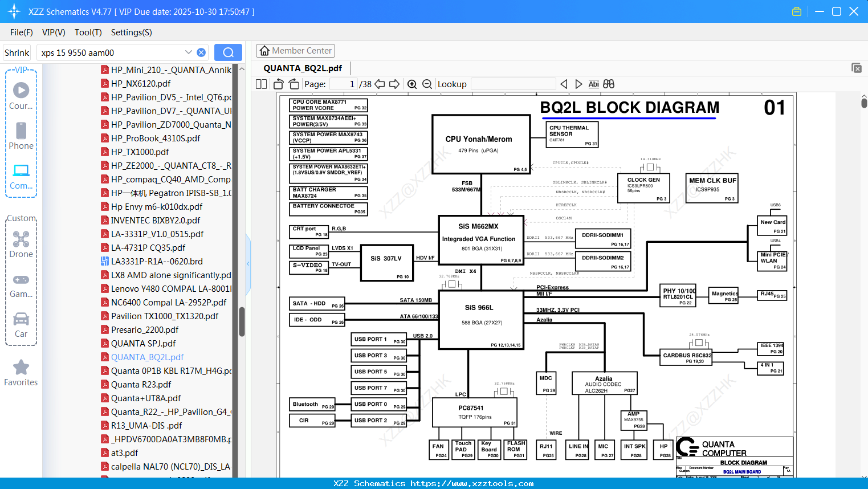
Task: Open INVENTEC BIXBY2.0.pdf
Action: click(156, 220)
